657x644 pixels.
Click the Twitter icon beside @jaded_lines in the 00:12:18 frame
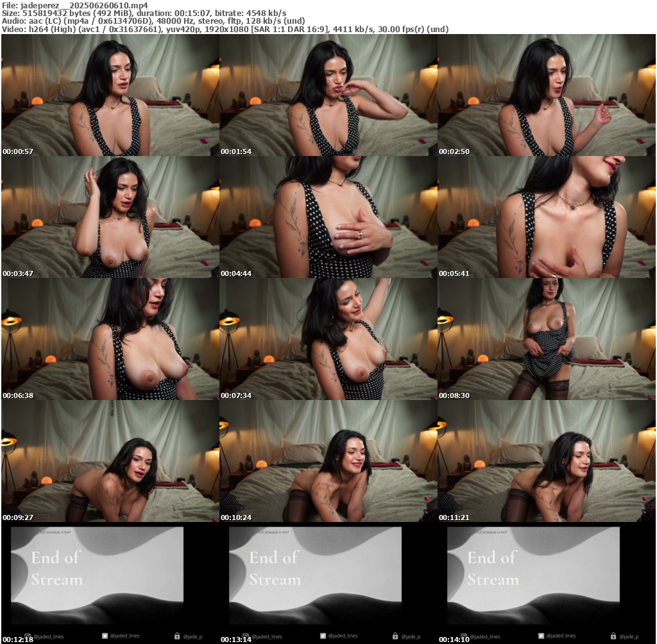(105, 636)
